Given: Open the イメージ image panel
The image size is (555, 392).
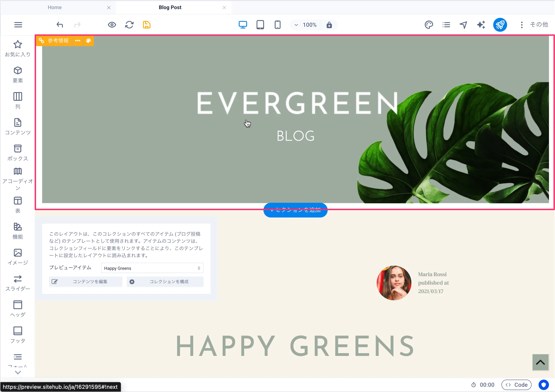Looking at the screenshot, I should (18, 257).
